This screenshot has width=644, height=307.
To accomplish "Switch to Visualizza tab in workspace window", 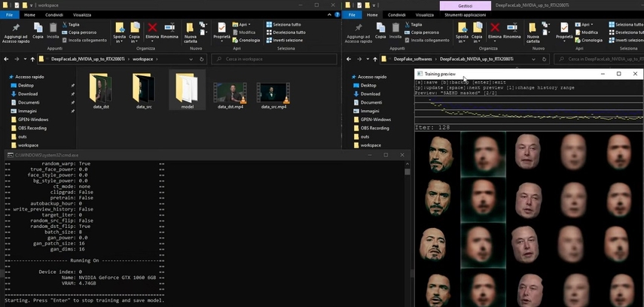I will pos(81,15).
